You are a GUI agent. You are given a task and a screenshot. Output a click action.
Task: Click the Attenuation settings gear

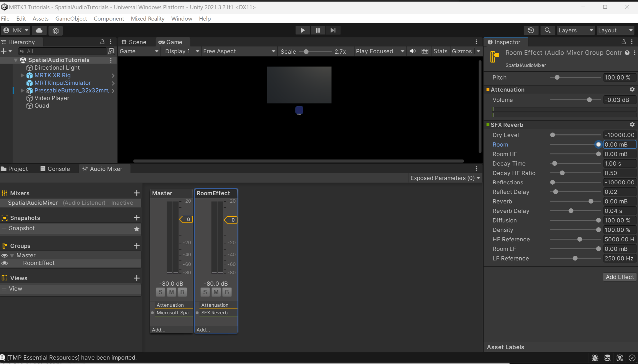coord(632,89)
